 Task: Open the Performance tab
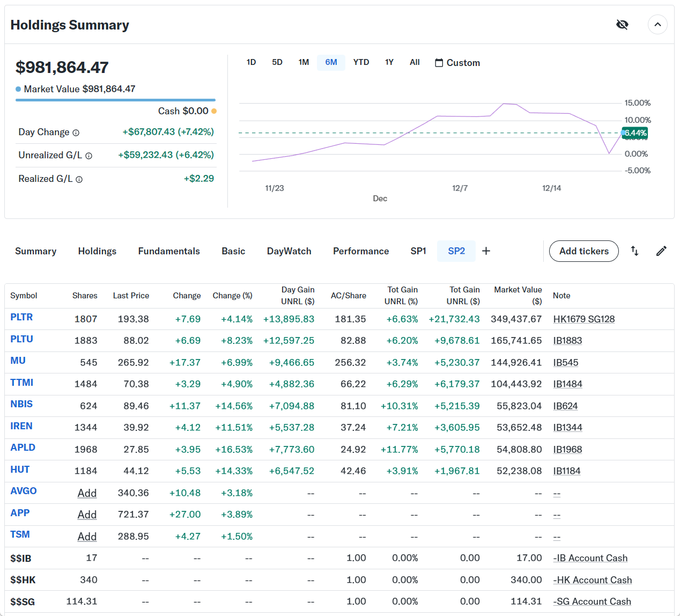361,251
